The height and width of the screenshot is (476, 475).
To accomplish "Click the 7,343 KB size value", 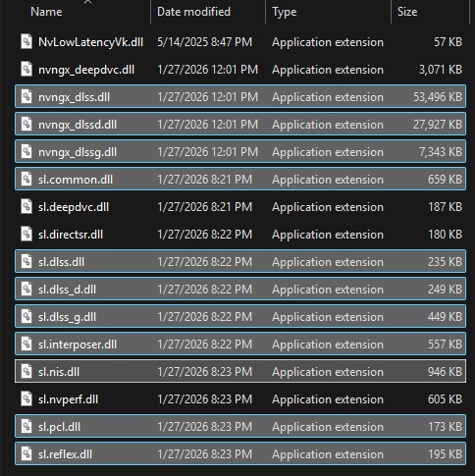I will tap(441, 152).
